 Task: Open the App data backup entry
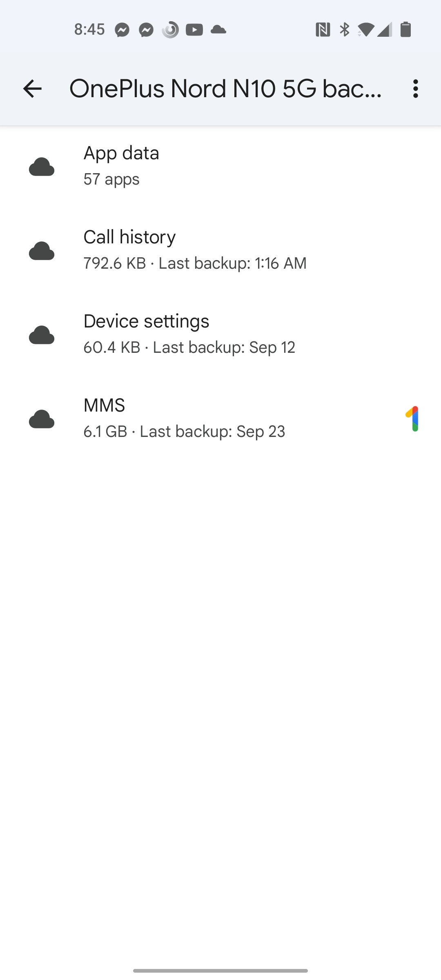click(220, 167)
